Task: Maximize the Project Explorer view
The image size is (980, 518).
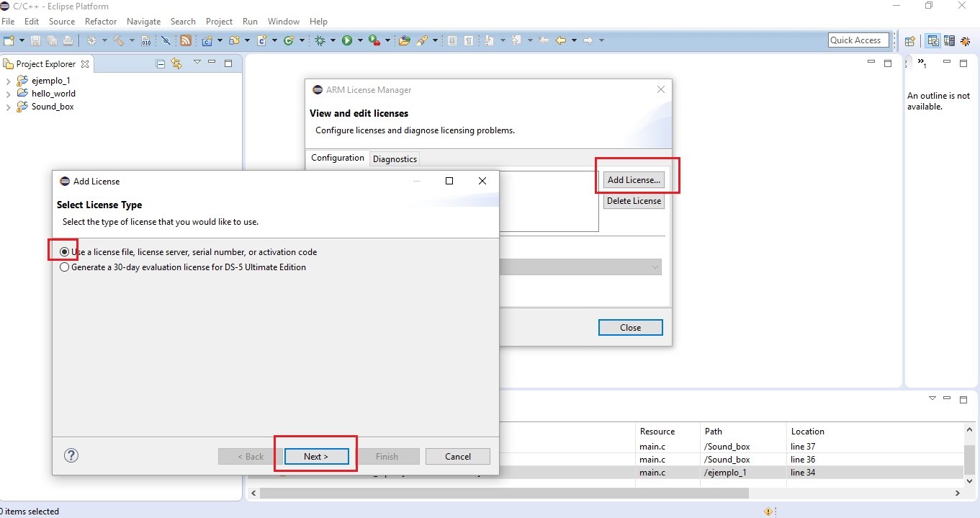Action: point(228,63)
